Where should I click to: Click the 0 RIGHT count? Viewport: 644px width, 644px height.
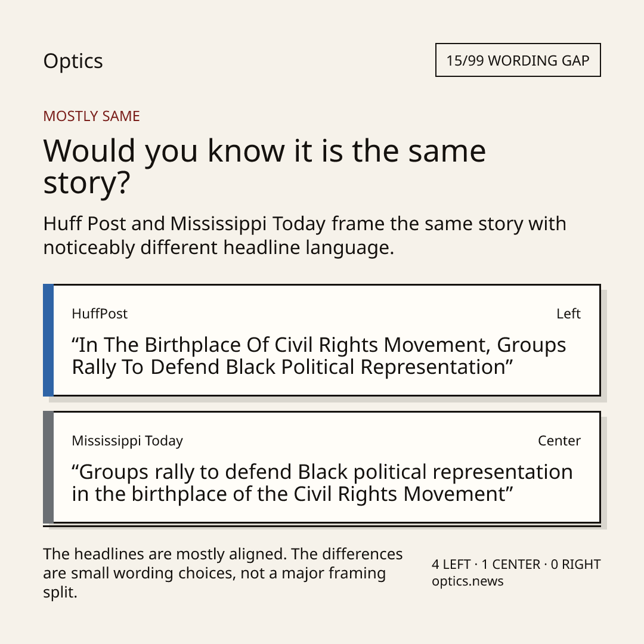575,564
